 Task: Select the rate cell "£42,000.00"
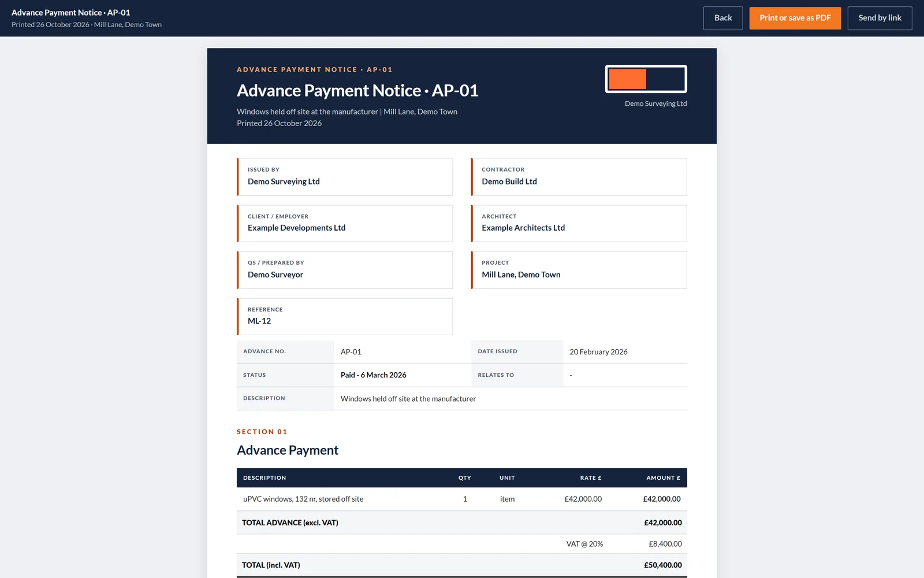[583, 499]
